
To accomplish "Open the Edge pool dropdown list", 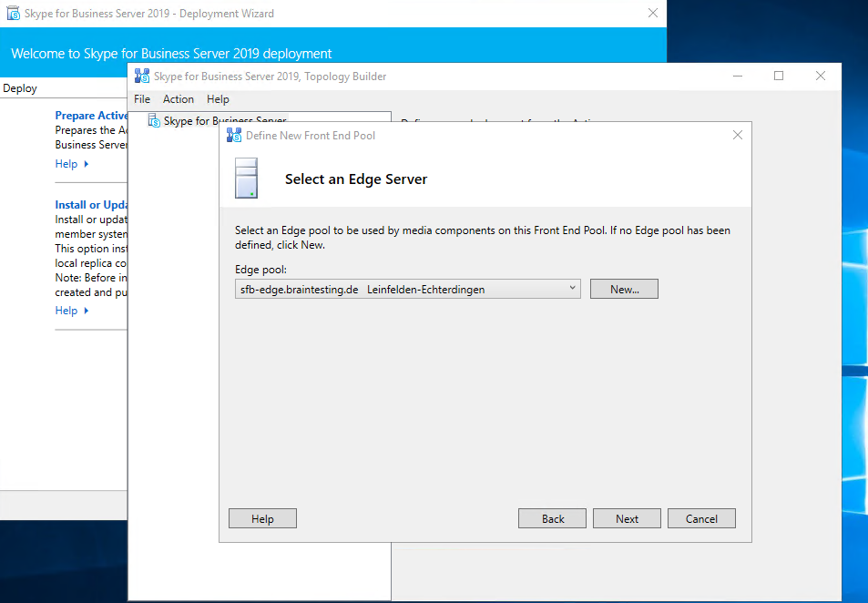I will pos(572,289).
